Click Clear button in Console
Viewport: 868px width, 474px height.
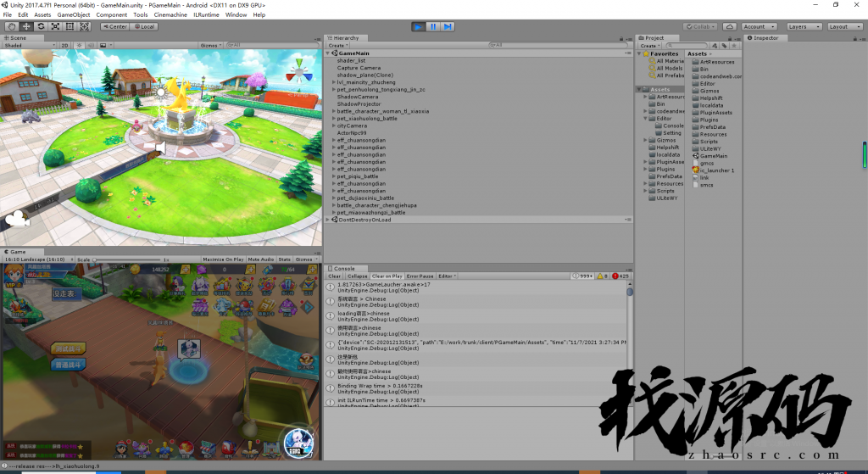click(334, 276)
